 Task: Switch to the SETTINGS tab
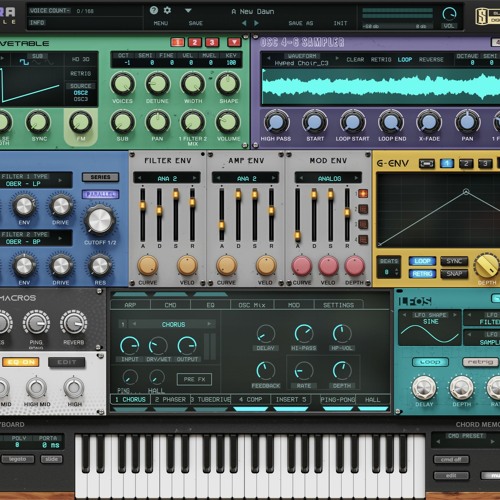338,305
